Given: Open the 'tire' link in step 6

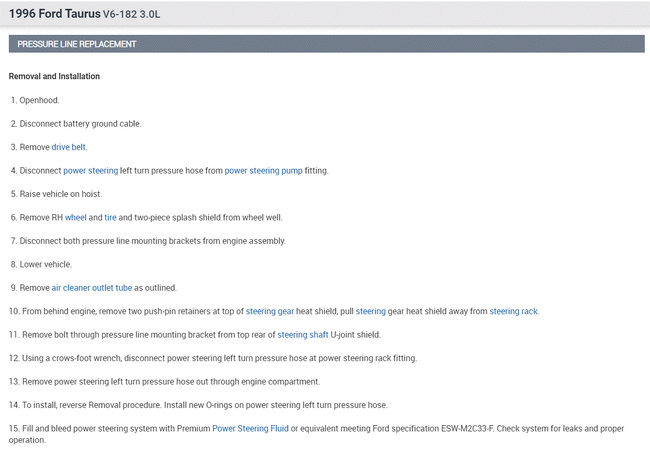Looking at the screenshot, I should coord(110,217).
